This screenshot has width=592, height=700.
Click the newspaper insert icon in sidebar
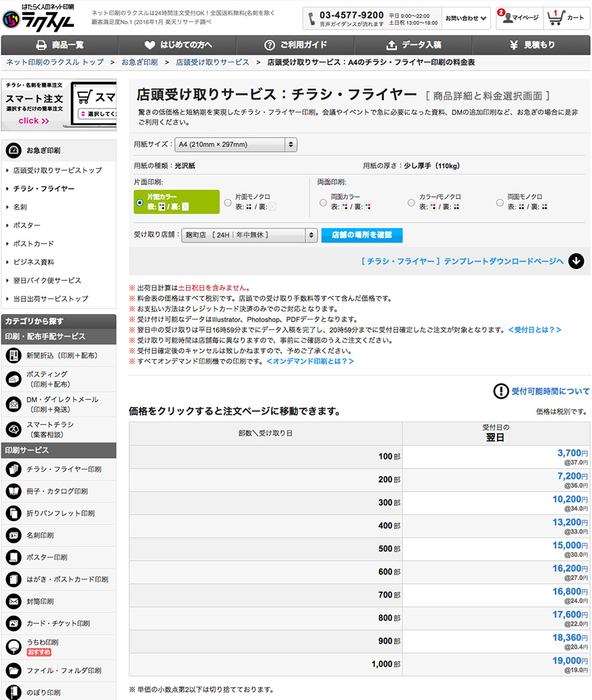coord(13,355)
